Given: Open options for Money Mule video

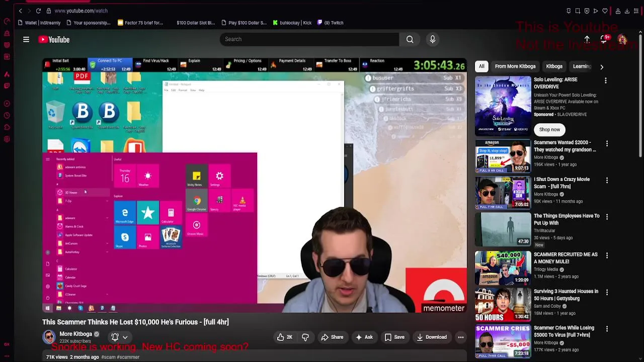Looking at the screenshot, I should [607, 255].
